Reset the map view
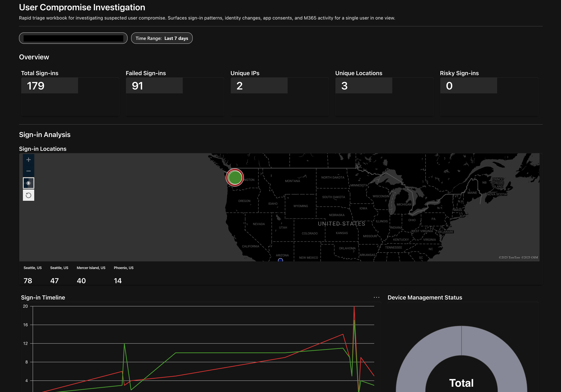Image resolution: width=561 pixels, height=392 pixels. point(29,195)
